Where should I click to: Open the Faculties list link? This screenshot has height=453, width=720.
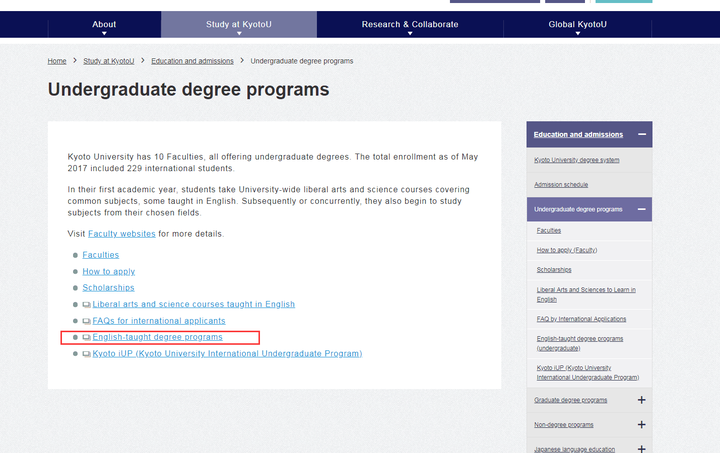(x=100, y=255)
